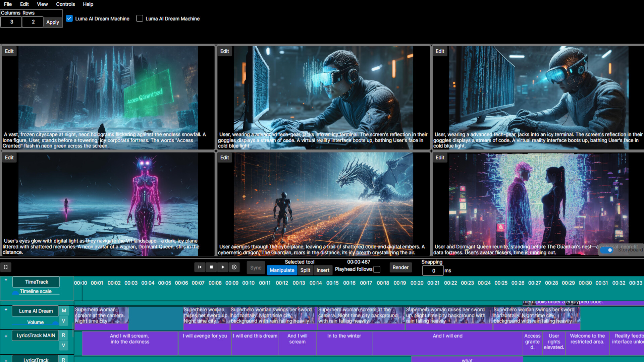Click the Render button

(x=400, y=267)
